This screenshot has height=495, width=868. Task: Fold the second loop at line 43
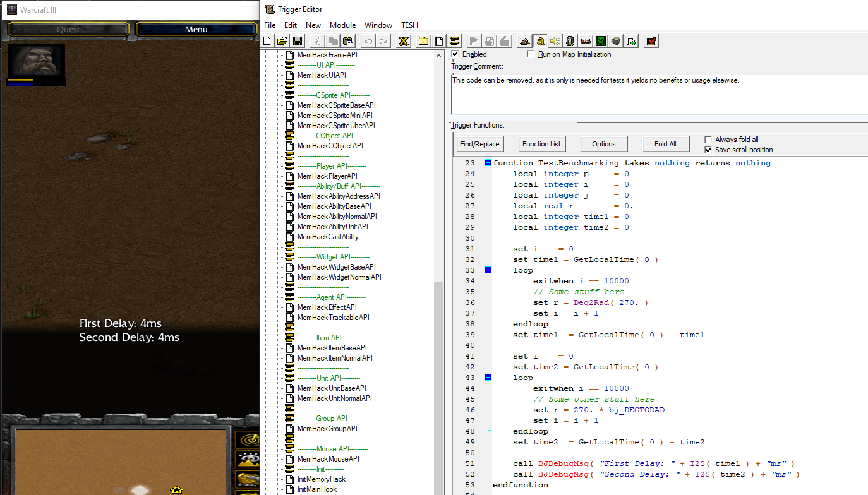click(x=488, y=378)
